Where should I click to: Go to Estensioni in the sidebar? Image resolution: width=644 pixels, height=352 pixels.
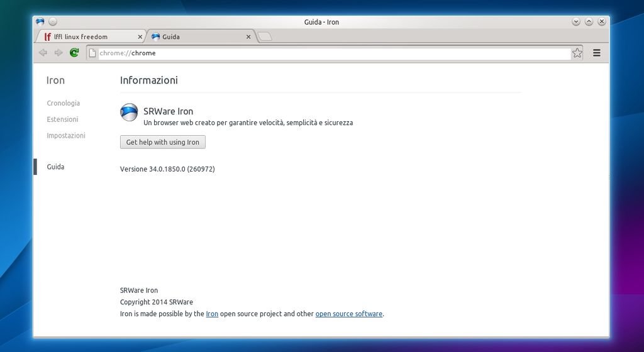click(x=62, y=119)
